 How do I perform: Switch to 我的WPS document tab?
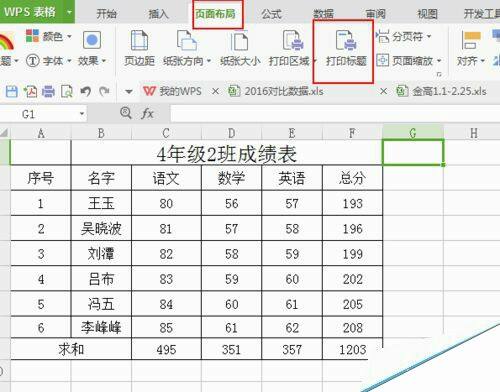click(172, 91)
